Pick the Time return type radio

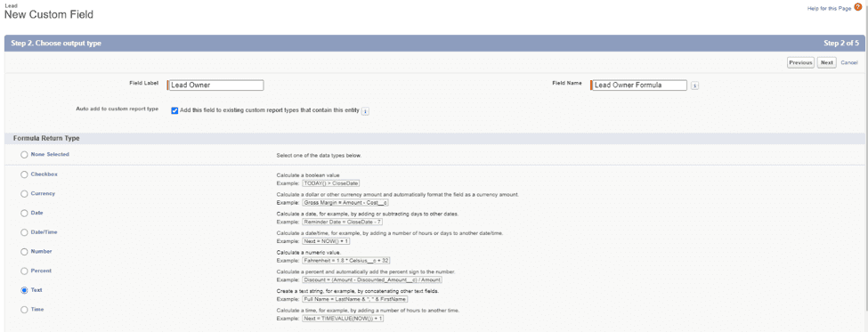pos(24,310)
